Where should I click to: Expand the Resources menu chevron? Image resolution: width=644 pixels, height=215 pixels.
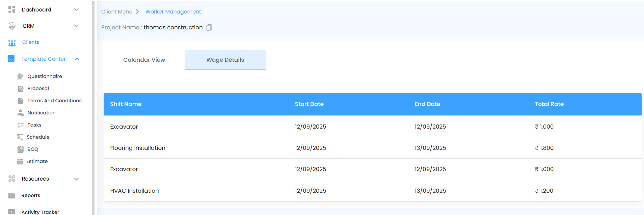(x=77, y=179)
